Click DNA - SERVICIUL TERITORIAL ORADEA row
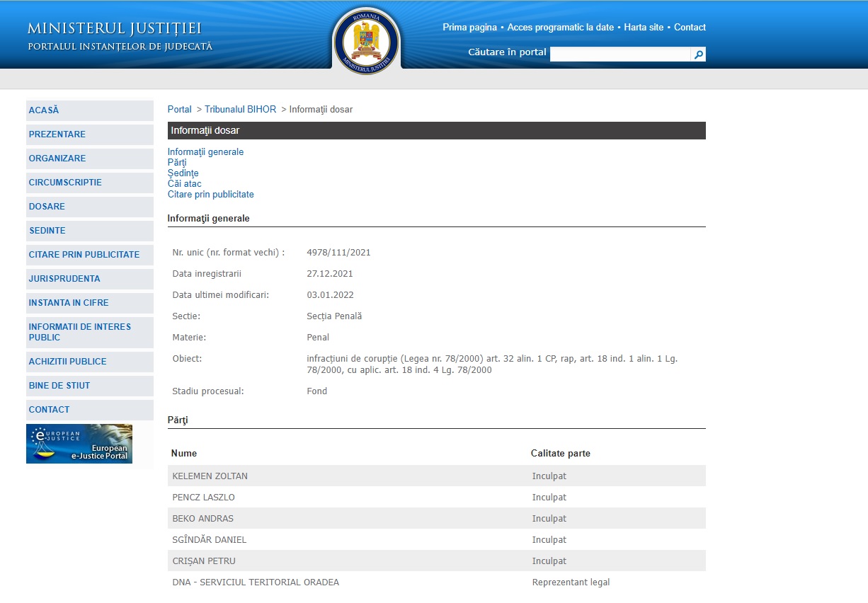This screenshot has height=603, width=868. tap(437, 582)
